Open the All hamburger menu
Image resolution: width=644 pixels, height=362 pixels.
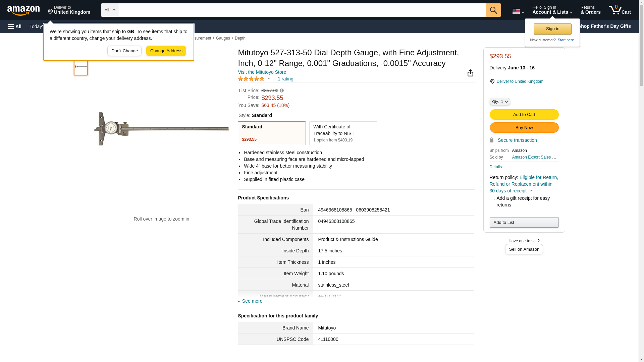(x=15, y=26)
